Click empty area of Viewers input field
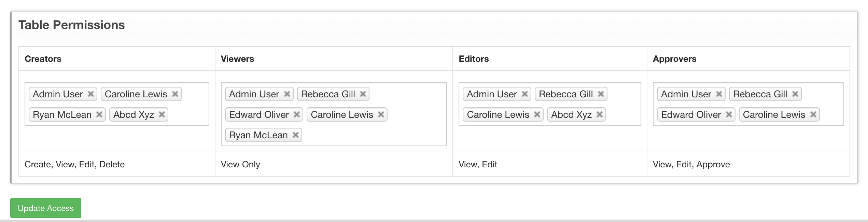Viewport: 868px width, 222px height. point(376,135)
